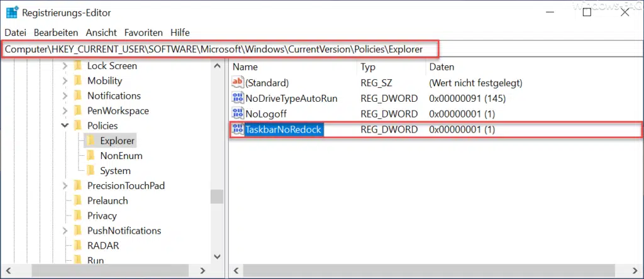Click the tree pane scroll down arrow
644x279 pixels.
pos(217,256)
